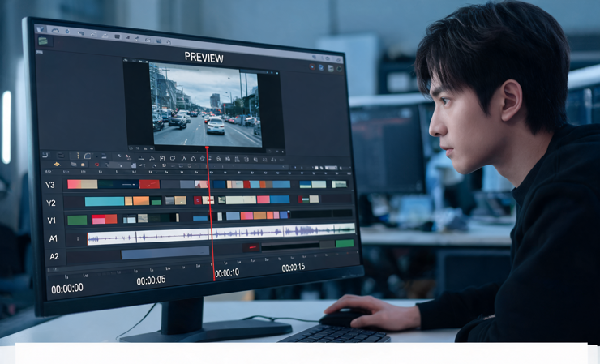This screenshot has height=364, width=600.
Task: Click the dark green round icon at far top right
Action: 339,69
